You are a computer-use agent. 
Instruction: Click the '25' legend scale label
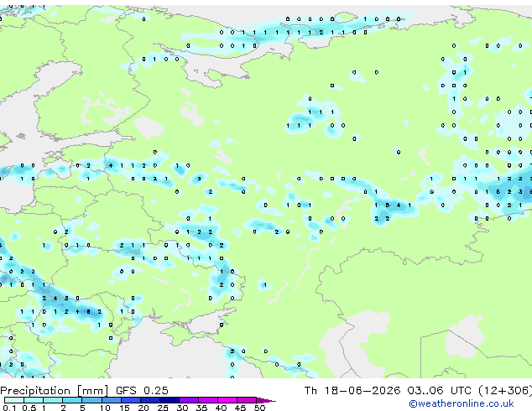point(163,408)
